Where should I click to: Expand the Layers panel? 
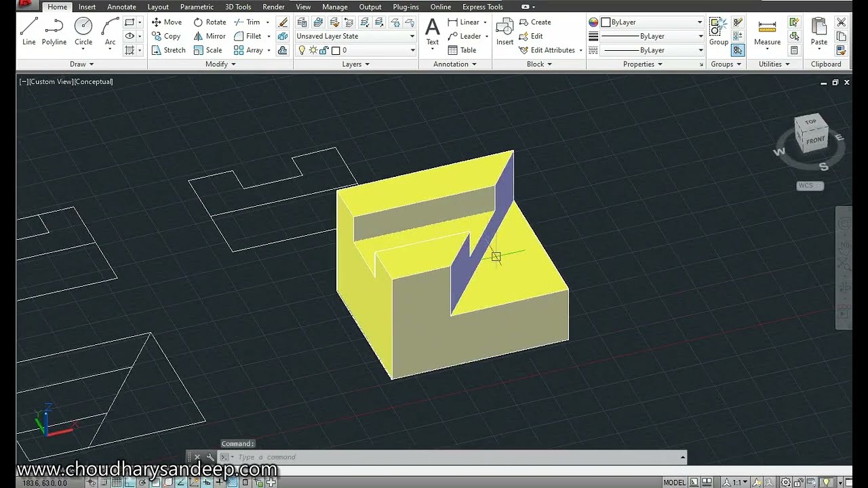(355, 64)
